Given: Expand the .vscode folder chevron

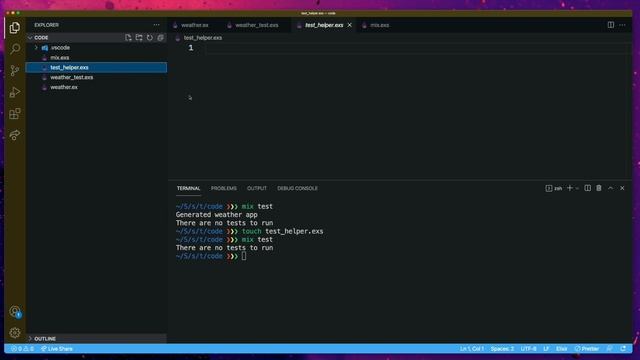Looking at the screenshot, I should (x=36, y=48).
